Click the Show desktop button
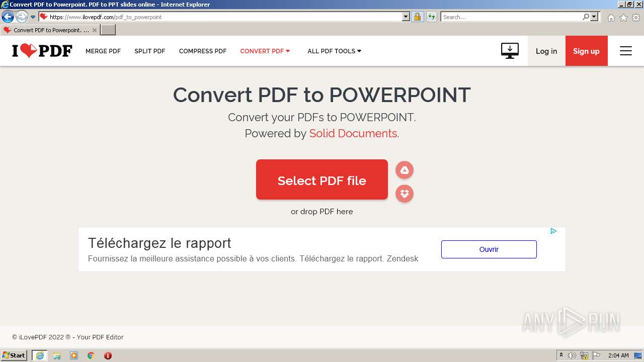644x362 pixels. point(638,355)
